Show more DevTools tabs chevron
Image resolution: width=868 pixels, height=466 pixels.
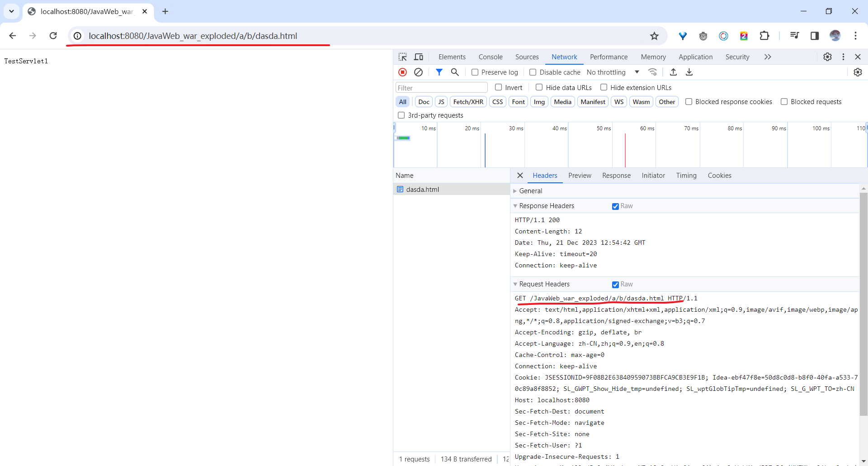pyautogui.click(x=767, y=57)
